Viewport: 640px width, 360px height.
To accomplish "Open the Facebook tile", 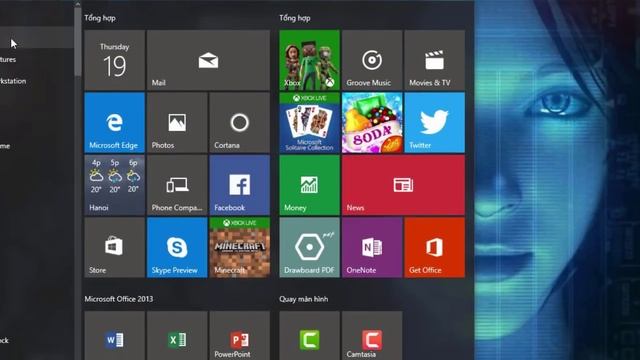I will tap(240, 185).
